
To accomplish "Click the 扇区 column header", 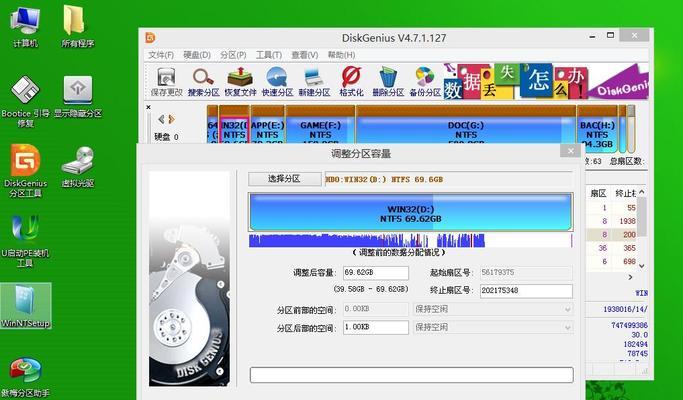I will pyautogui.click(x=598, y=193).
